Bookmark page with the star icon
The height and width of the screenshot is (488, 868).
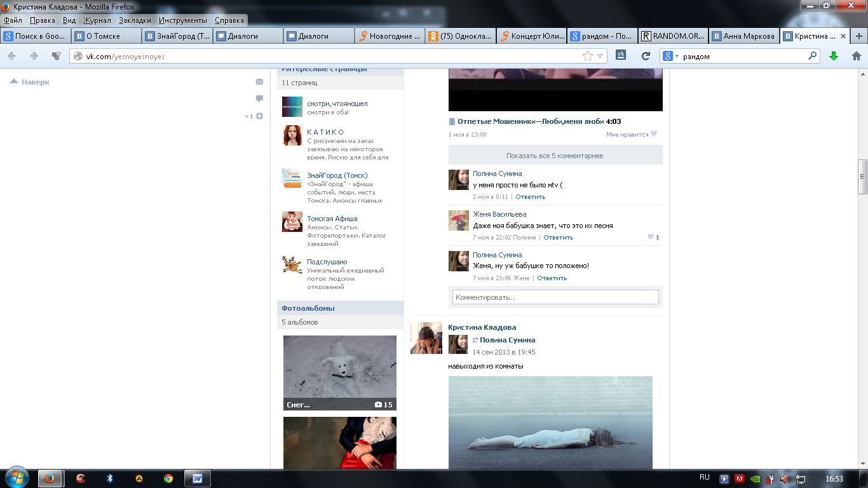(588, 56)
